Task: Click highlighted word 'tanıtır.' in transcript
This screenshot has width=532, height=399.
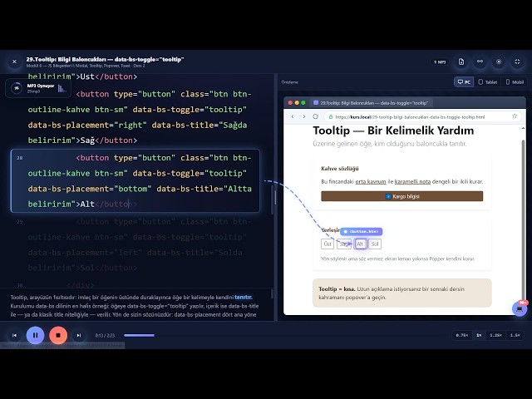Action: tap(244, 298)
